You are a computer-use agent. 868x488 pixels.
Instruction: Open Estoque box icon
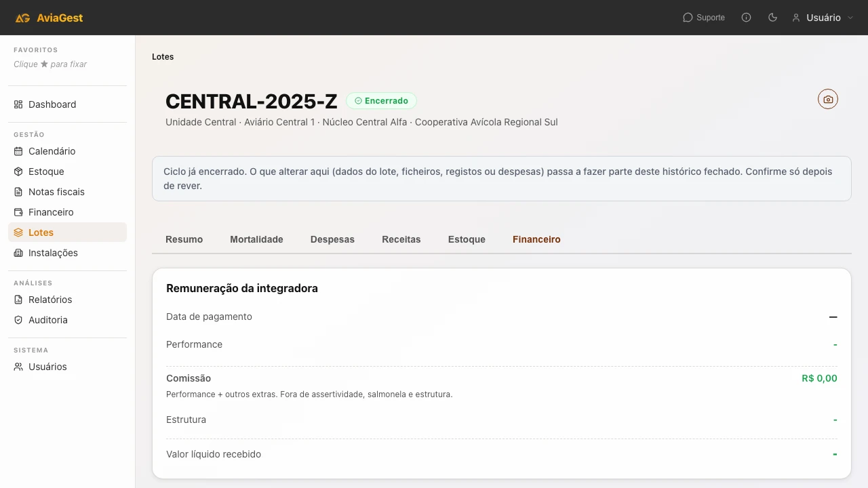click(18, 171)
